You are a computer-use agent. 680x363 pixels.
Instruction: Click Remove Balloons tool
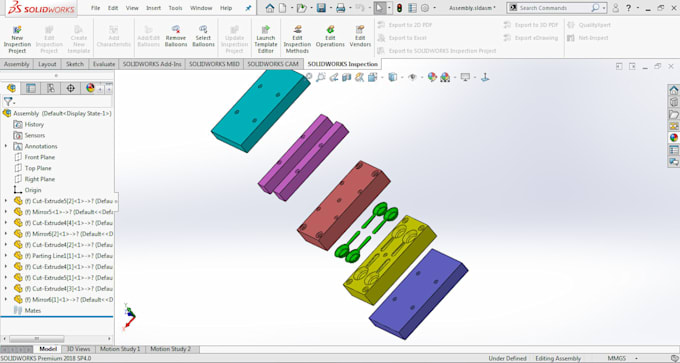176,36
